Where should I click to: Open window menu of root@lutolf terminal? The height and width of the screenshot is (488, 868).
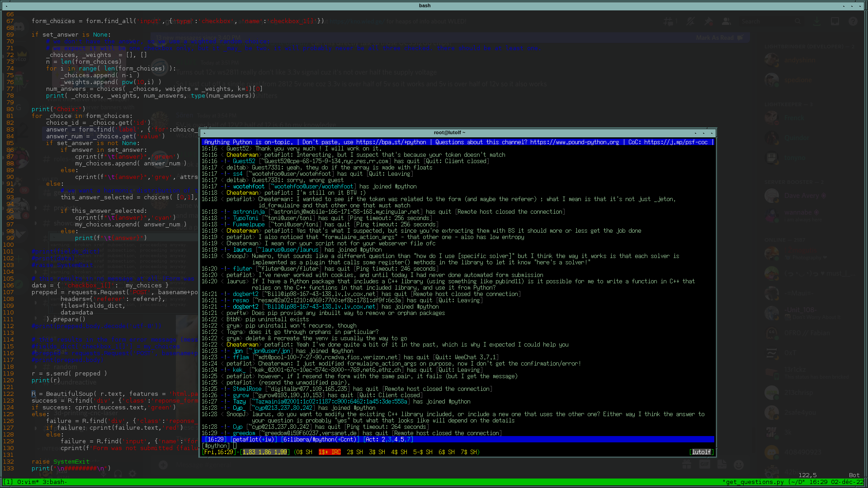click(x=205, y=133)
